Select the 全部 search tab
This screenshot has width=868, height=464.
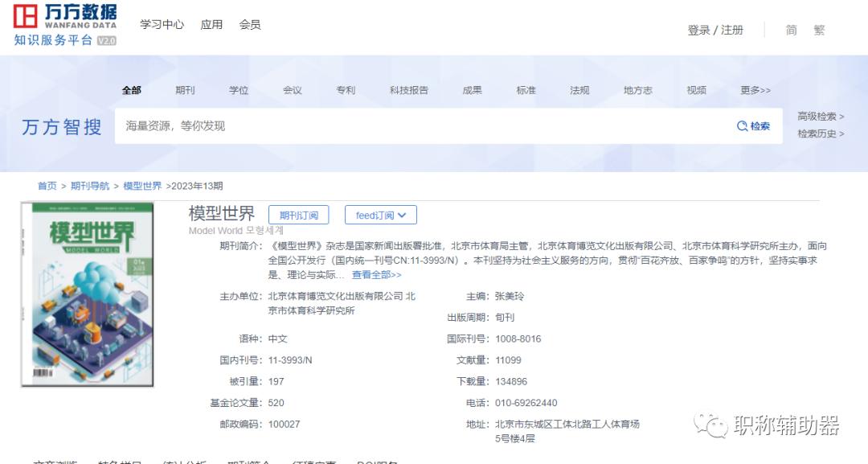[131, 90]
